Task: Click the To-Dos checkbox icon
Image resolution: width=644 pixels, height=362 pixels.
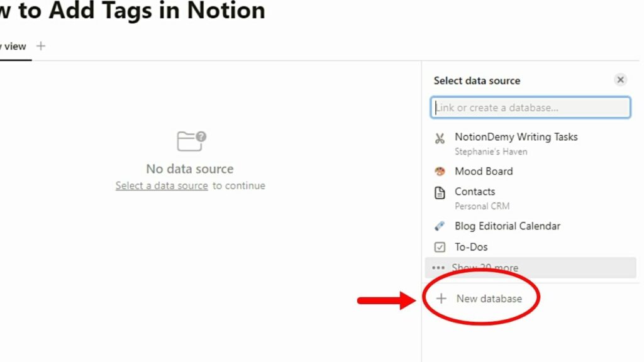Action: point(439,247)
